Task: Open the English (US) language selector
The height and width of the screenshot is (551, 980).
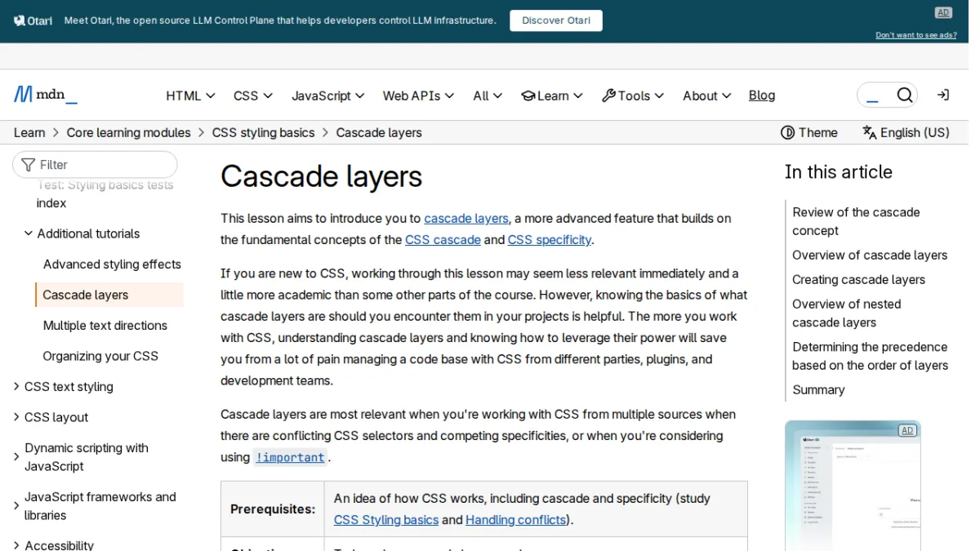Action: (906, 132)
